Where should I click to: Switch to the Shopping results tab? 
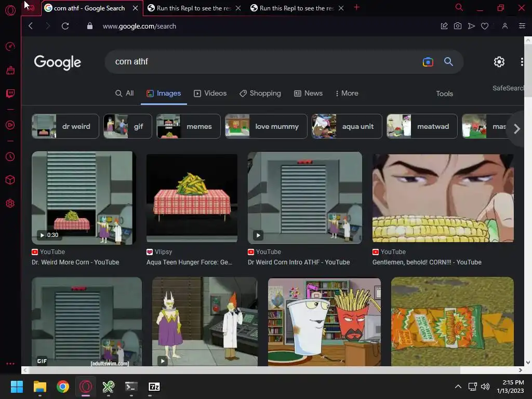tap(260, 94)
